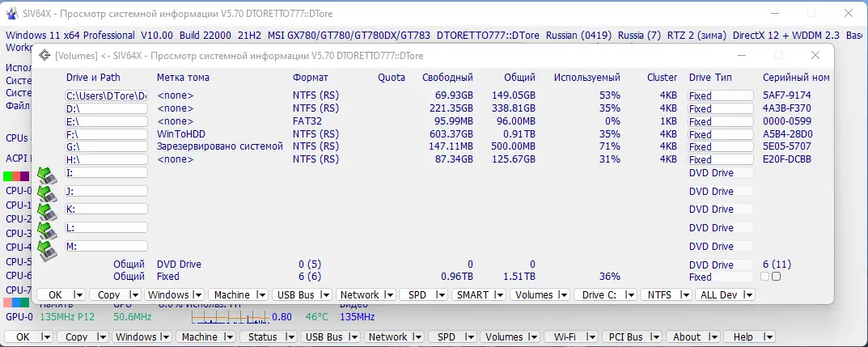Click the SIV64X app icon in main title bar

point(11,14)
